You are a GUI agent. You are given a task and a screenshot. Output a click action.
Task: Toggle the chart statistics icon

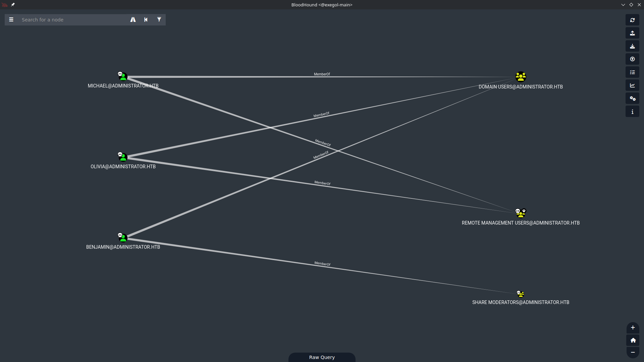pos(632,85)
